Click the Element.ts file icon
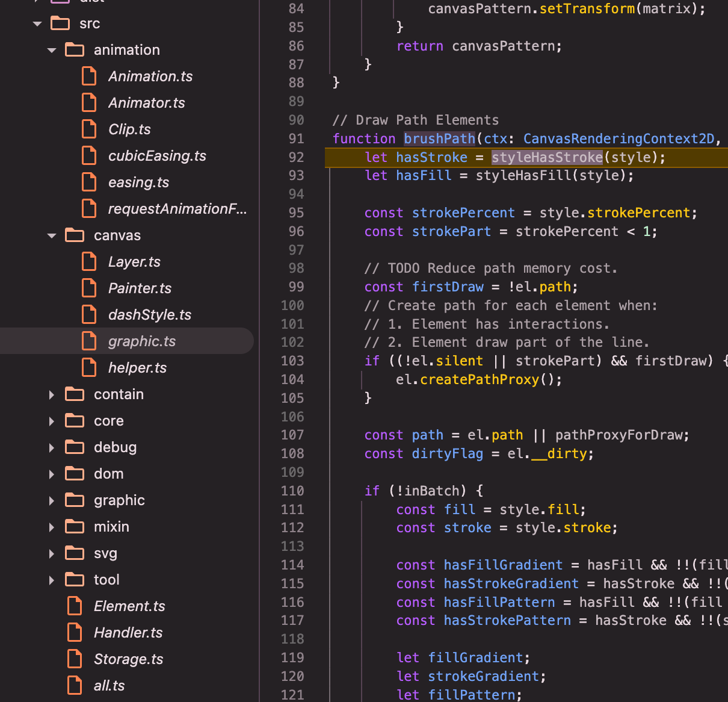Image resolution: width=728 pixels, height=702 pixels. click(75, 606)
